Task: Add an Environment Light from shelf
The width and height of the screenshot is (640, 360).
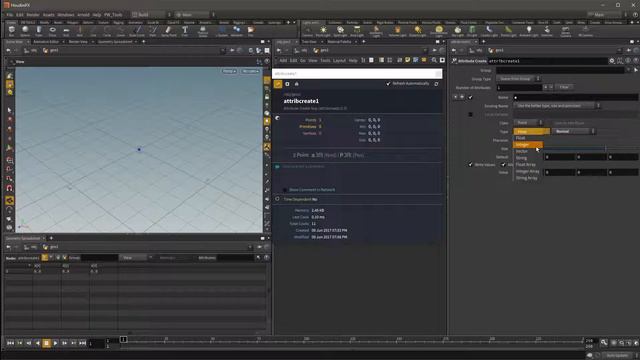Action: 439,31
